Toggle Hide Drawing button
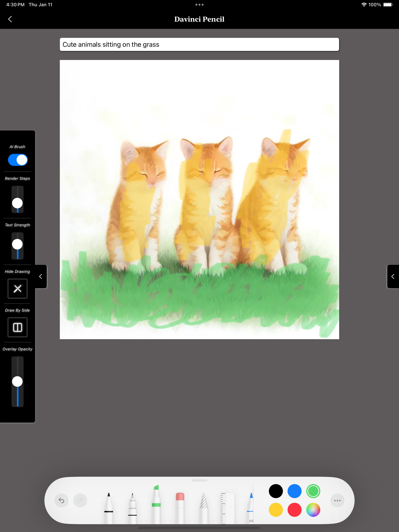 click(18, 288)
